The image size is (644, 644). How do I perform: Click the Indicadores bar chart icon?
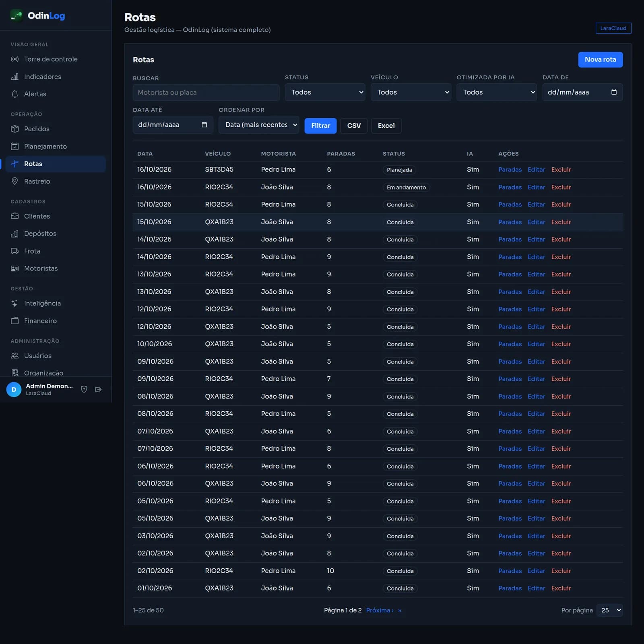coord(15,76)
